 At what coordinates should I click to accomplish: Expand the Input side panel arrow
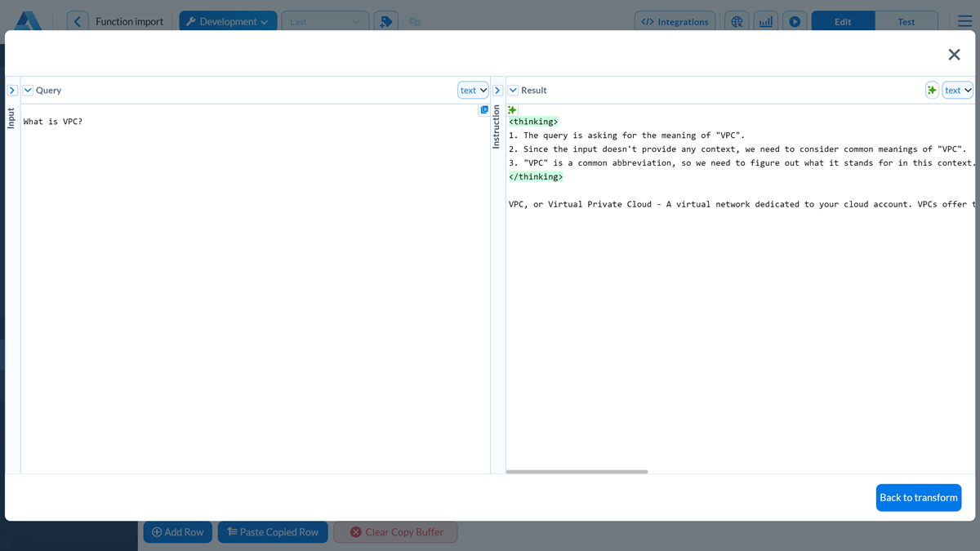click(11, 90)
